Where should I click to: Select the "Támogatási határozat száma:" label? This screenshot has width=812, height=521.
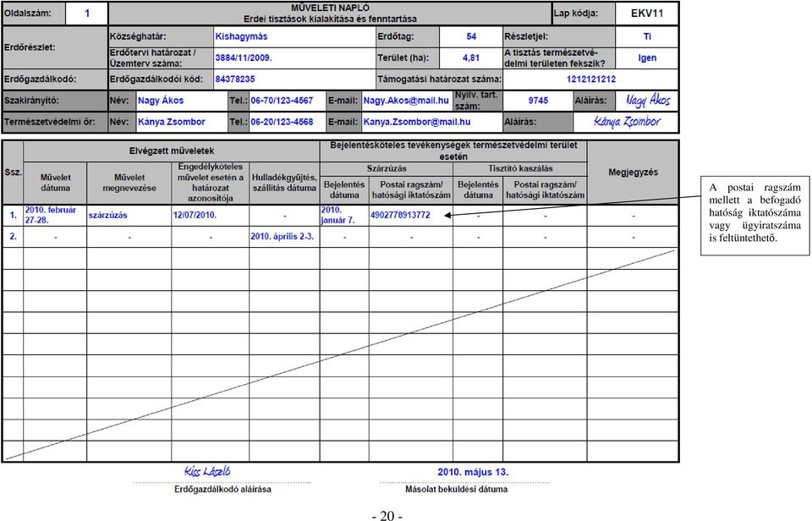(440, 80)
